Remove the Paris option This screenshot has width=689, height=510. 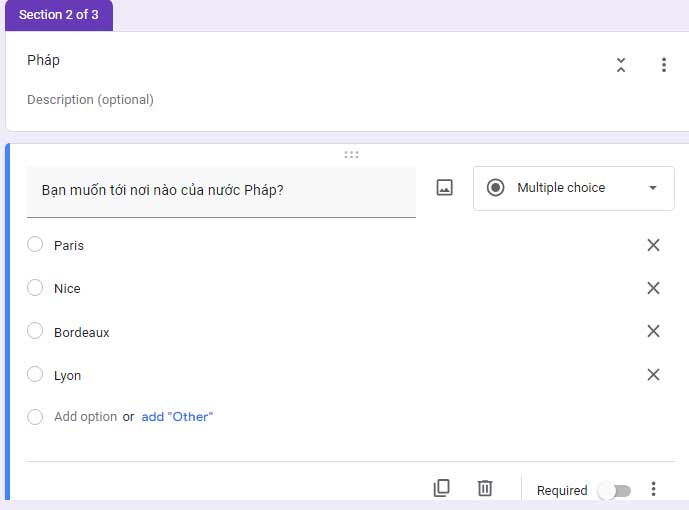click(x=653, y=245)
